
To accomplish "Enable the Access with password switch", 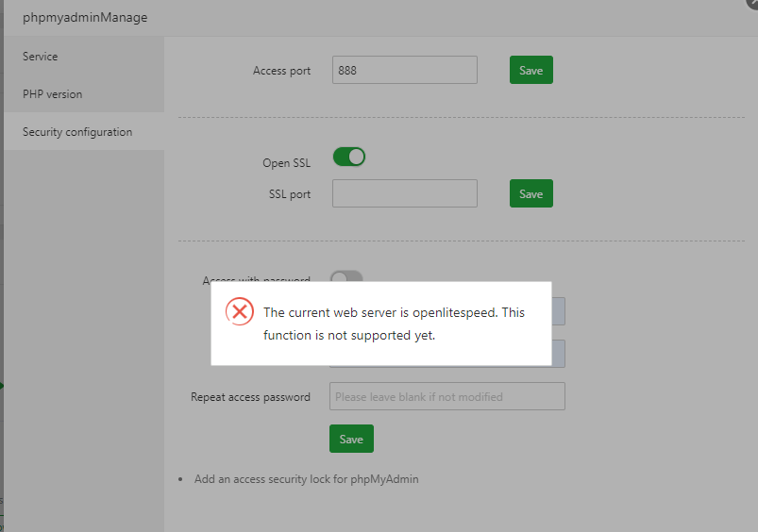I will 346,277.
